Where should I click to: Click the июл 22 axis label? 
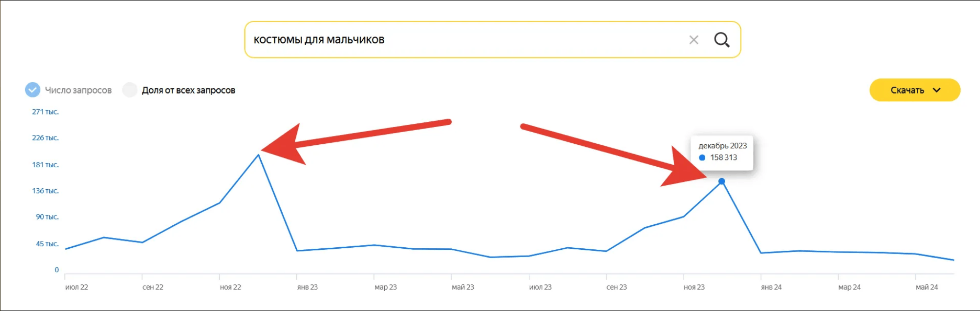coord(76,287)
